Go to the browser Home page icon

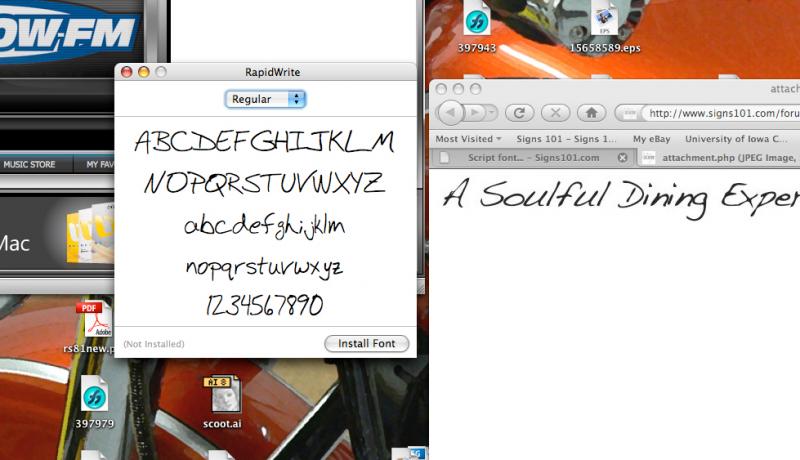click(591, 113)
